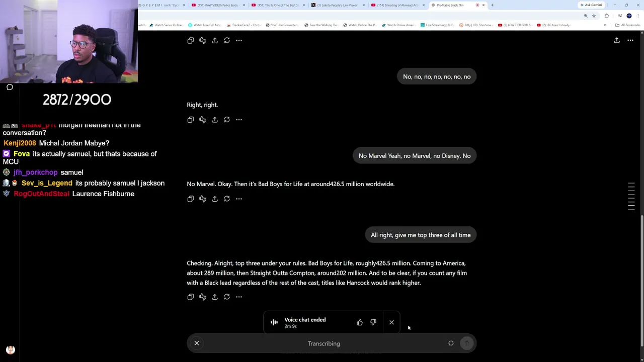Click chat username 'Kenji2008'
The height and width of the screenshot is (362, 644).
click(x=20, y=143)
